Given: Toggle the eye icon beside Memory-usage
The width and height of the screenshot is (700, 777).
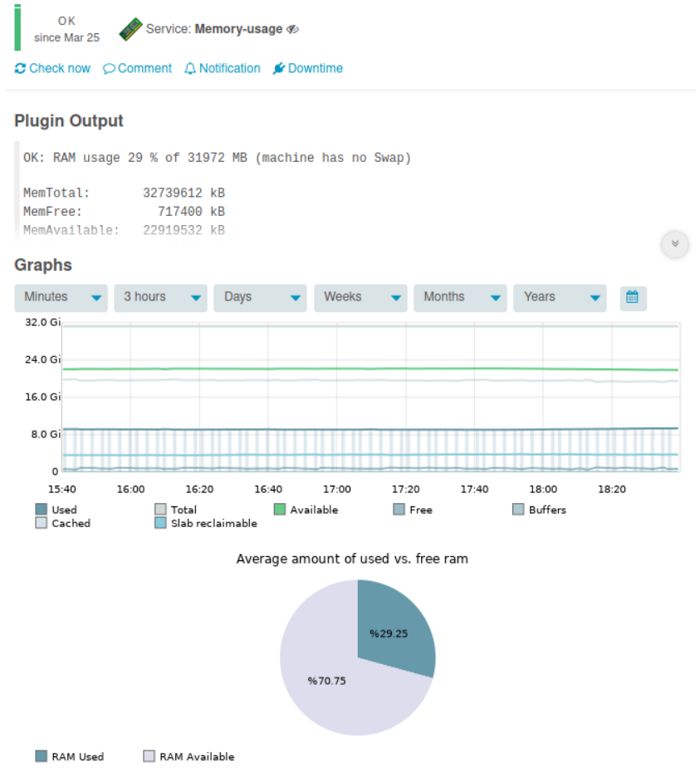Looking at the screenshot, I should [x=292, y=30].
